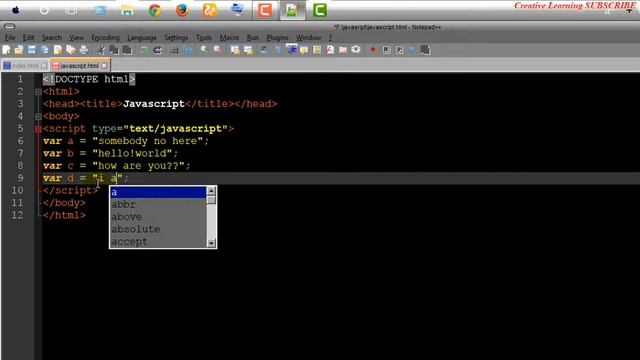Click the Run Macro Multiple Times icon
This screenshot has width=640, height=360.
click(x=411, y=50)
